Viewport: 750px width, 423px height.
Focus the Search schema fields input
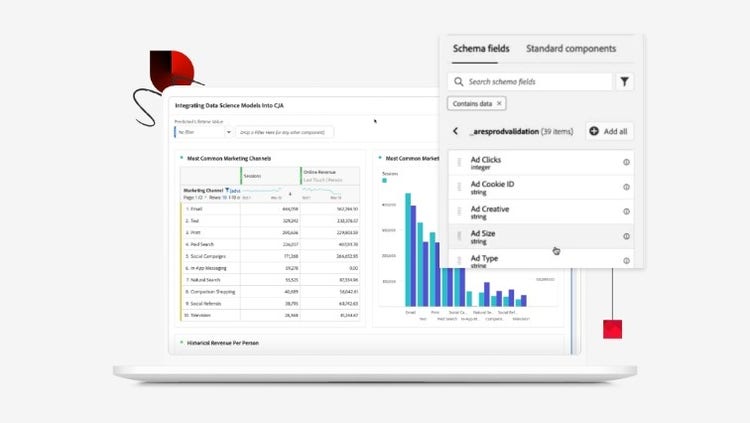point(535,82)
